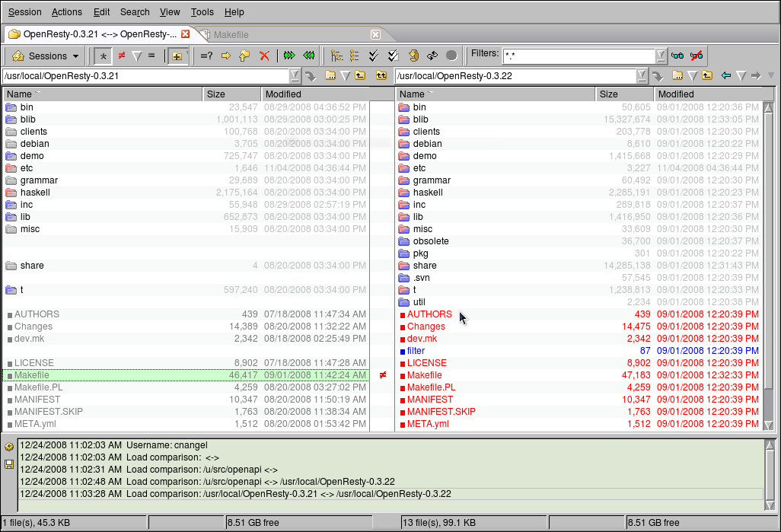Switch to the Makefile tab

coord(289,34)
